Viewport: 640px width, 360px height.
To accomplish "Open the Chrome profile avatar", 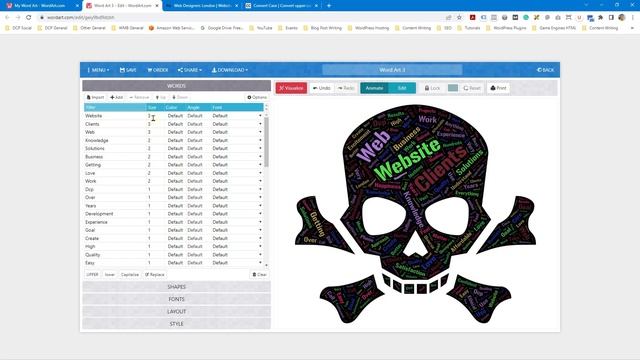I will point(622,18).
